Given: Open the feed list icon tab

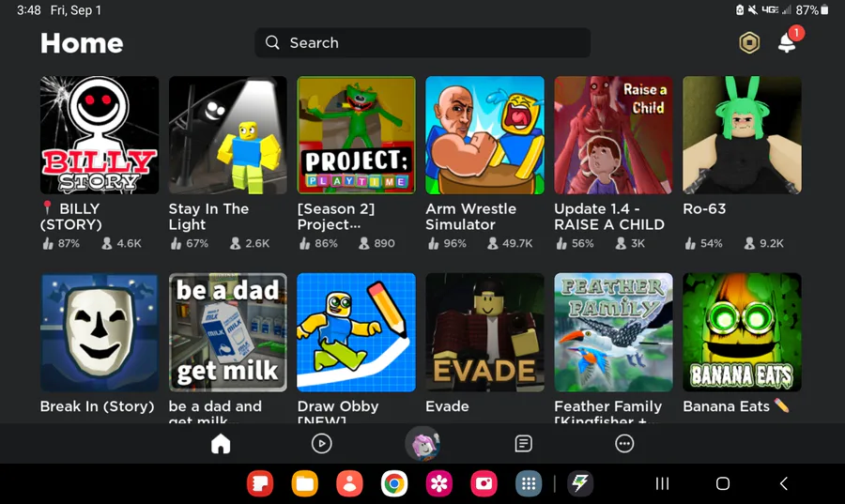Looking at the screenshot, I should pos(523,444).
